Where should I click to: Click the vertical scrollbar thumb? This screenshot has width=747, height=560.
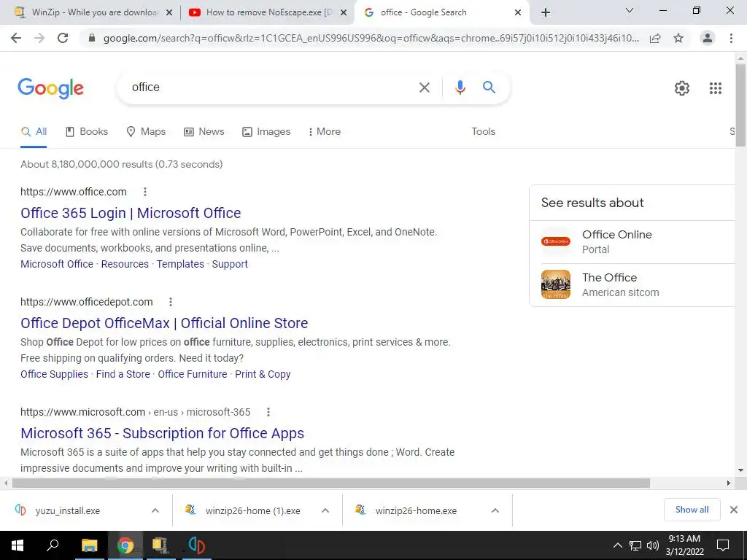pyautogui.click(x=740, y=105)
